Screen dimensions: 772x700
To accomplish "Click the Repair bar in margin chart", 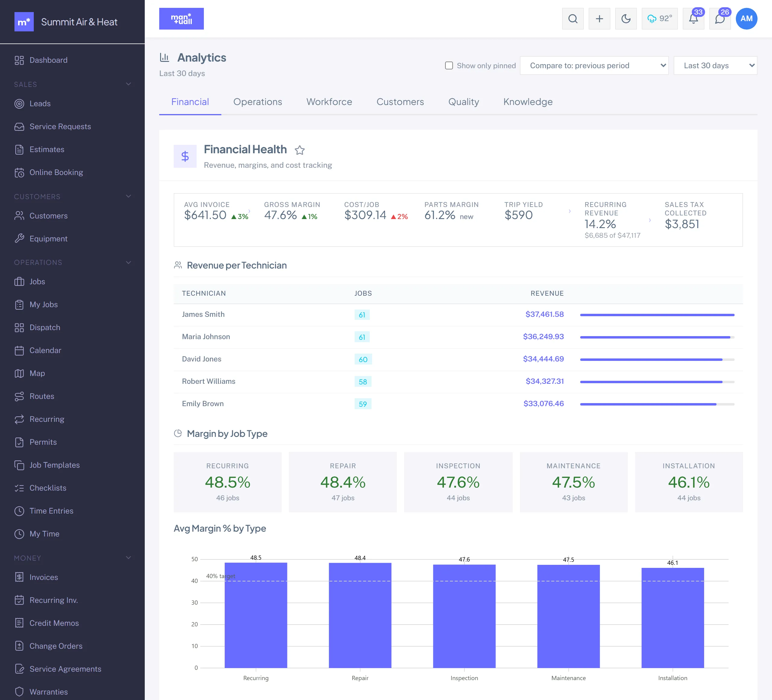I will 360,615.
